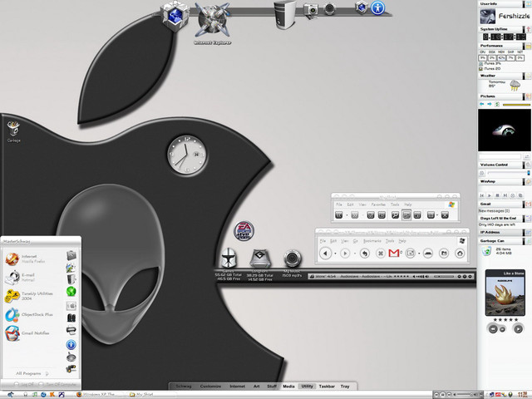This screenshot has width=532, height=399.
Task: Click the Back button in the Explorer window
Action: (x=338, y=215)
